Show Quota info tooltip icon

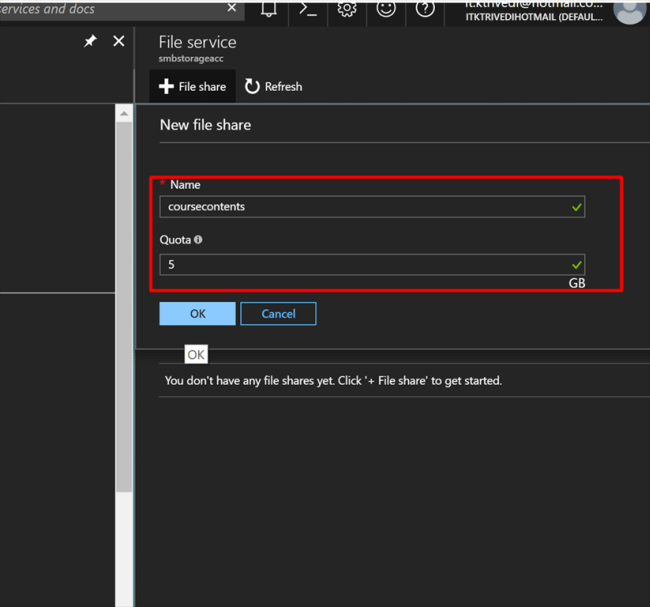tap(198, 240)
